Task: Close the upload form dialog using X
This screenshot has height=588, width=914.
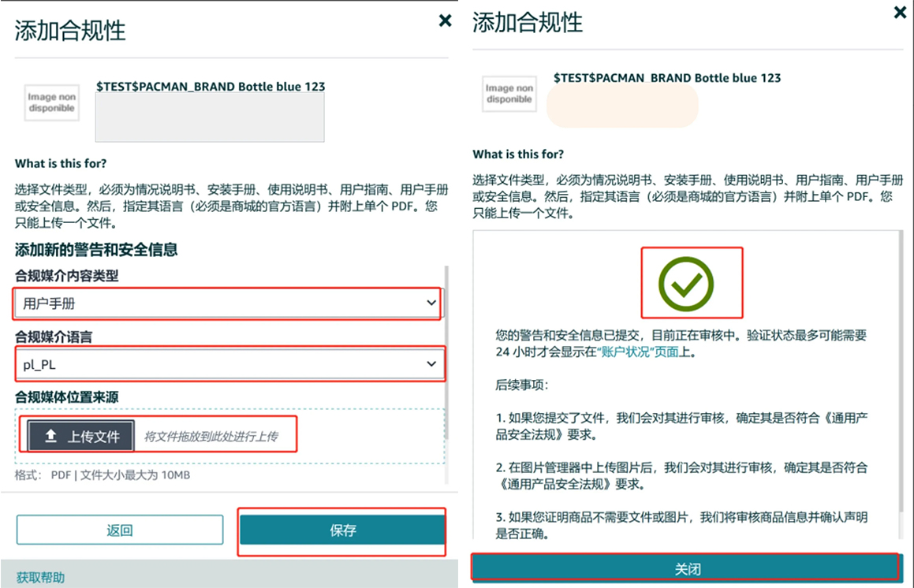Action: pyautogui.click(x=446, y=21)
